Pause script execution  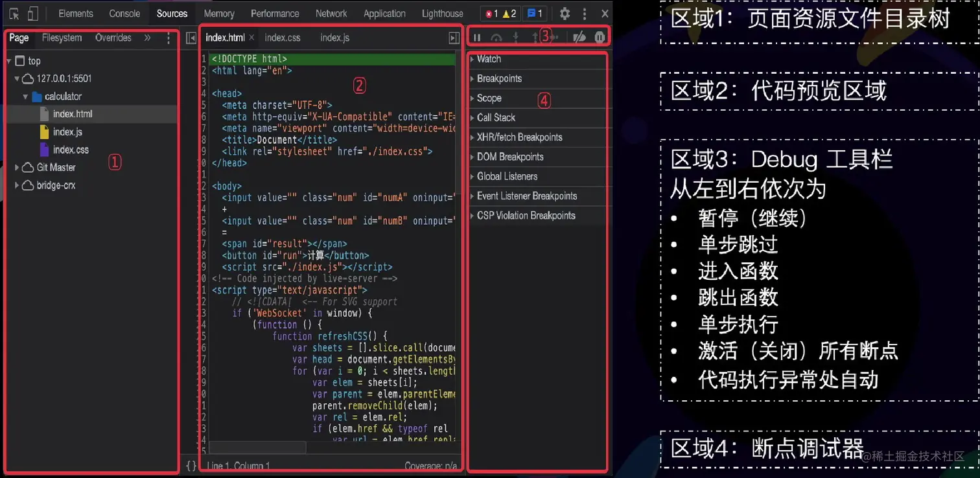pos(477,38)
